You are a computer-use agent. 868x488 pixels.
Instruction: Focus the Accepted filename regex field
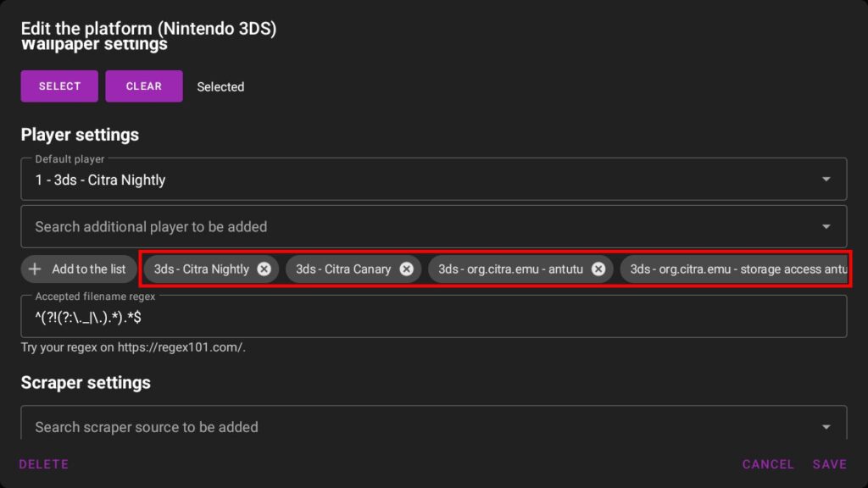424,319
